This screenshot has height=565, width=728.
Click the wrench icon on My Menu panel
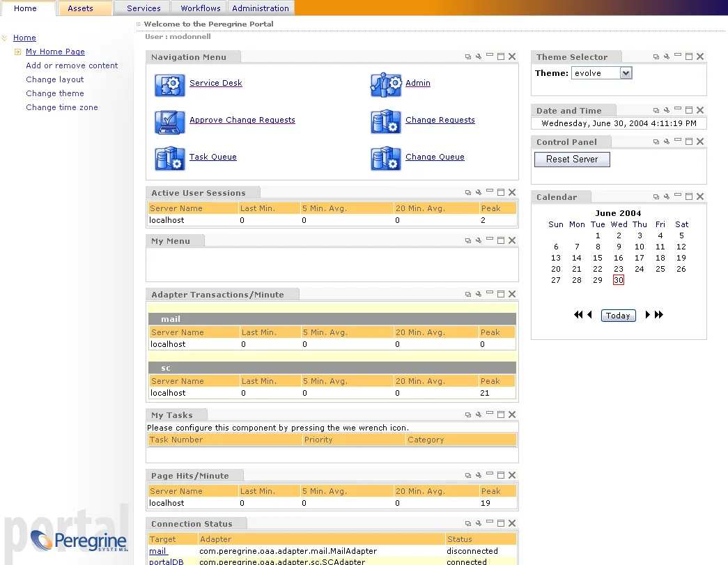pos(479,240)
